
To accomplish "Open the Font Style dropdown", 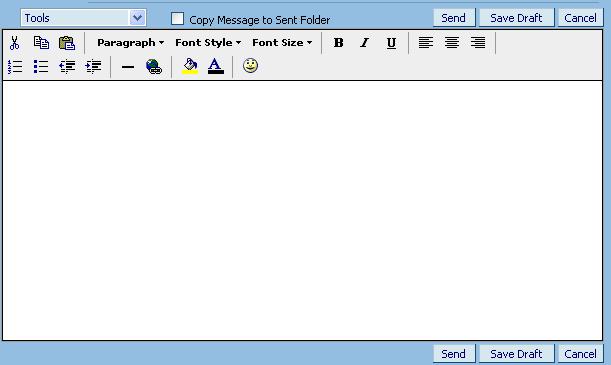I will pos(208,43).
